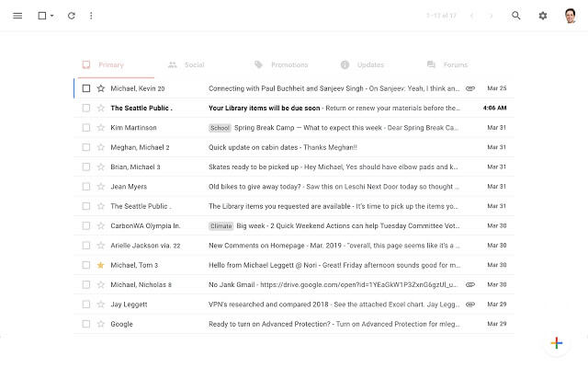Click the colorful compose plus button
This screenshot has width=588, height=368.
(556, 343)
